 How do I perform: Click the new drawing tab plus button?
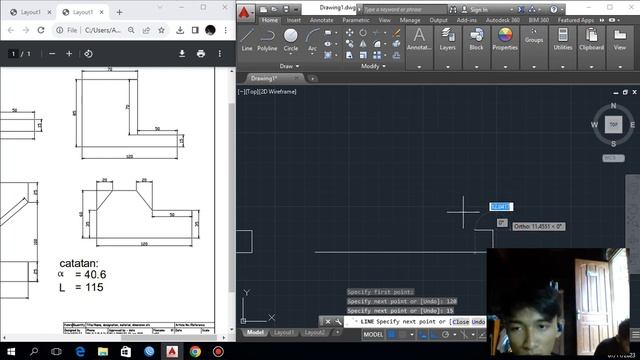(x=313, y=78)
